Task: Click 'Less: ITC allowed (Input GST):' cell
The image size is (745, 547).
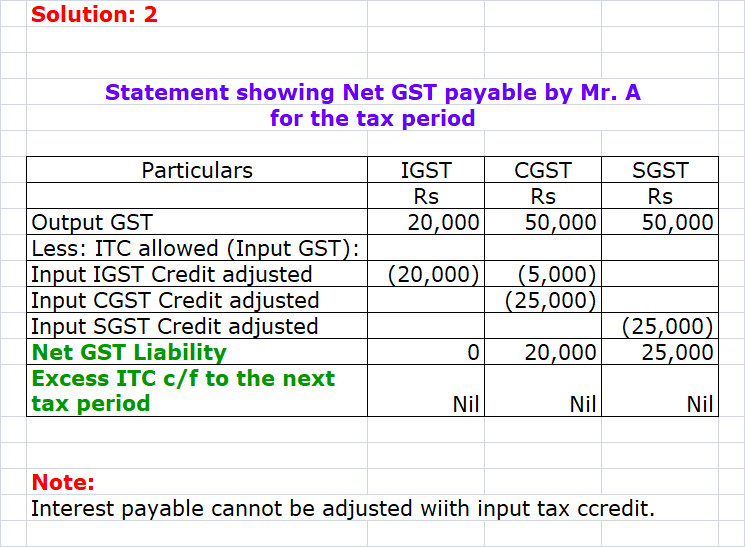Action: coord(197,248)
